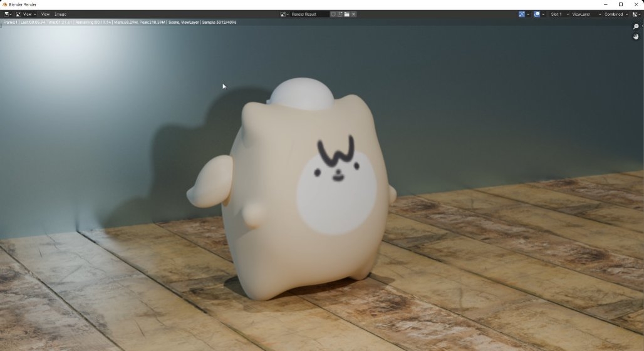Click the pan hand gizmo
The image size is (644, 351).
pos(636,37)
